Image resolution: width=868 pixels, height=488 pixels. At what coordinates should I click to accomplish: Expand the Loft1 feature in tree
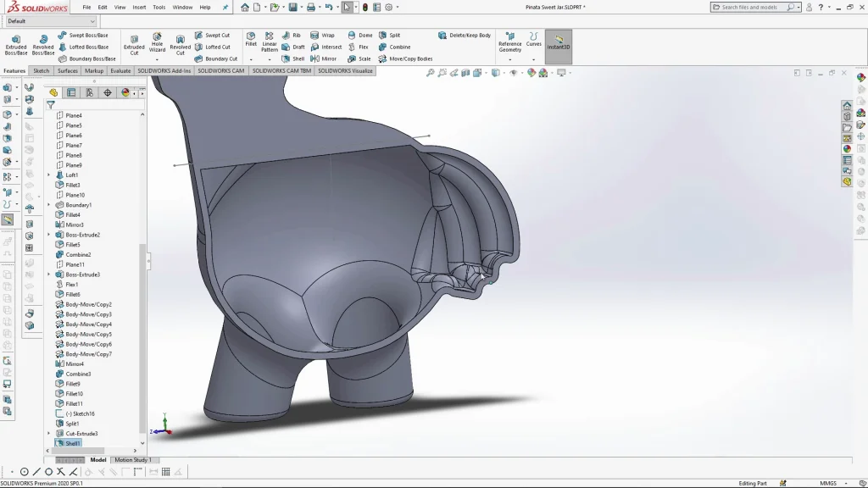(x=49, y=175)
